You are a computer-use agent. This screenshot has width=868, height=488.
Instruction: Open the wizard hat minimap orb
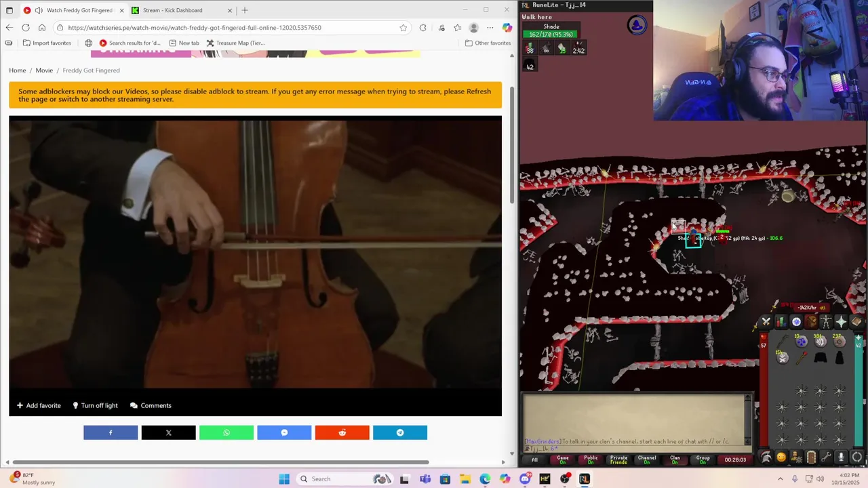click(x=637, y=26)
